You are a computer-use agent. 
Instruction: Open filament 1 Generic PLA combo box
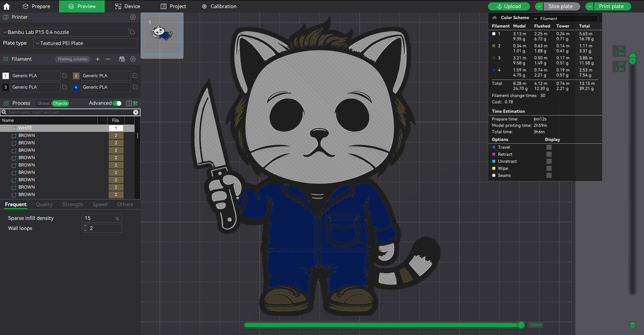[35, 75]
